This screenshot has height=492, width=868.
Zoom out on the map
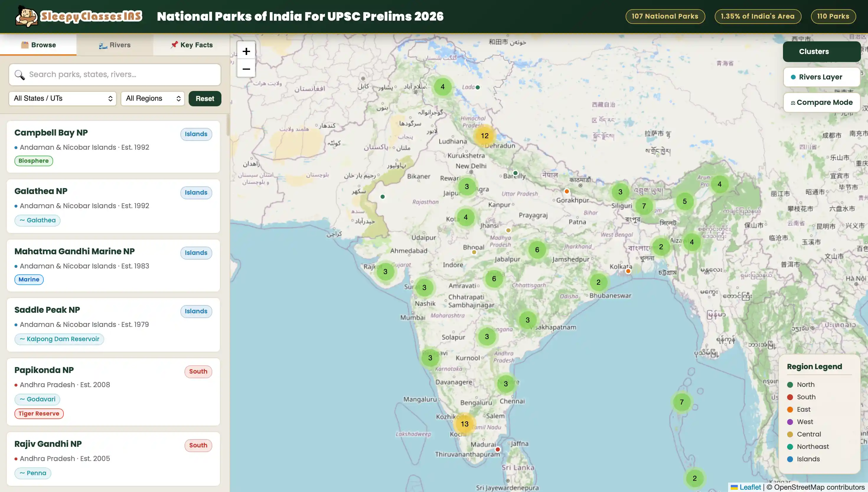[246, 69]
